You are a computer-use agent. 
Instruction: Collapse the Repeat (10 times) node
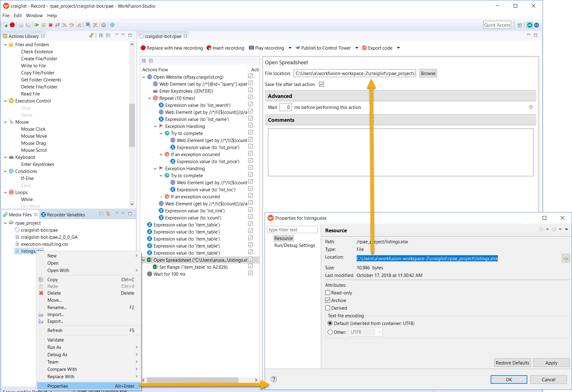150,98
